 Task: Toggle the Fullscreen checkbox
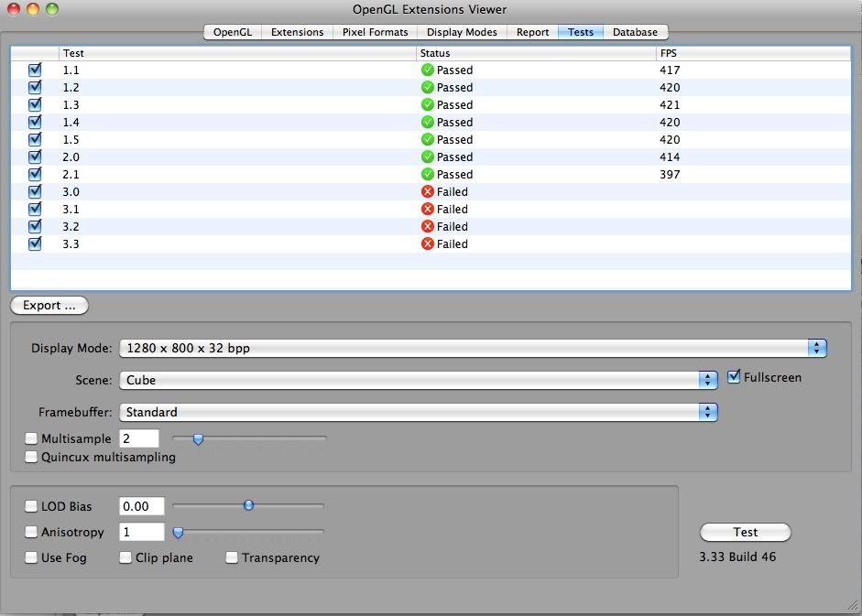[x=734, y=376]
